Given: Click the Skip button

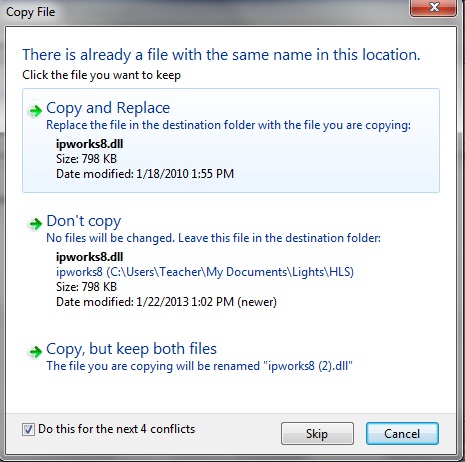Looking at the screenshot, I should coord(317,434).
